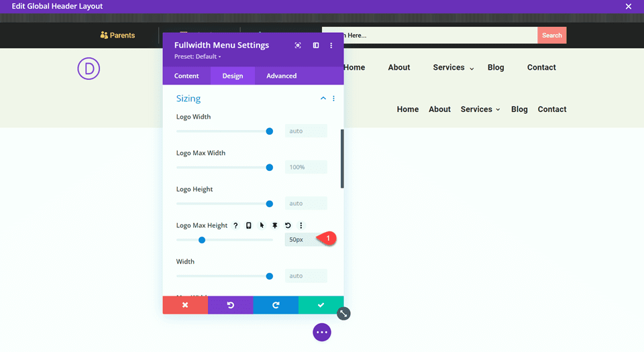
Task: Click About in the lower menu
Action: [439, 109]
